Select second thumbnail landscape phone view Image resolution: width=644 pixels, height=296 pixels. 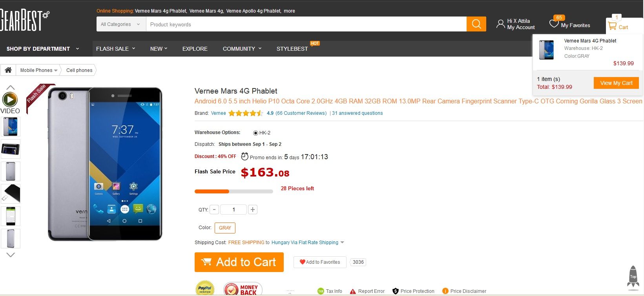(11, 149)
